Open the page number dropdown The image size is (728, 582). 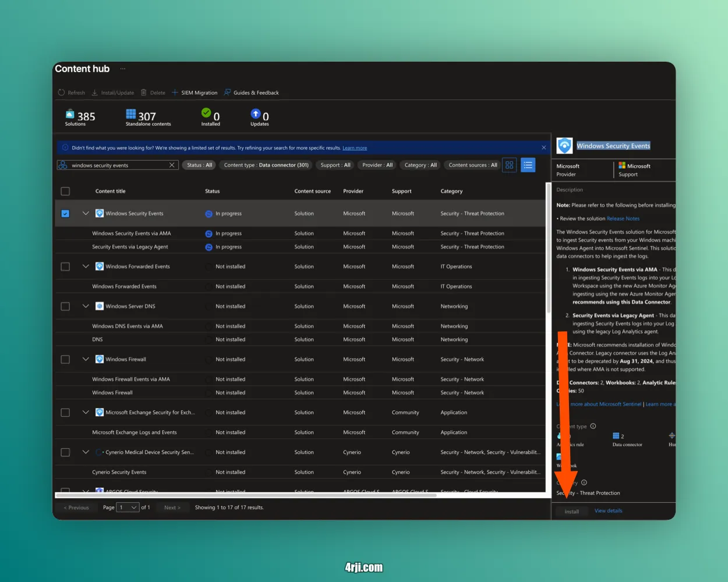pyautogui.click(x=128, y=508)
